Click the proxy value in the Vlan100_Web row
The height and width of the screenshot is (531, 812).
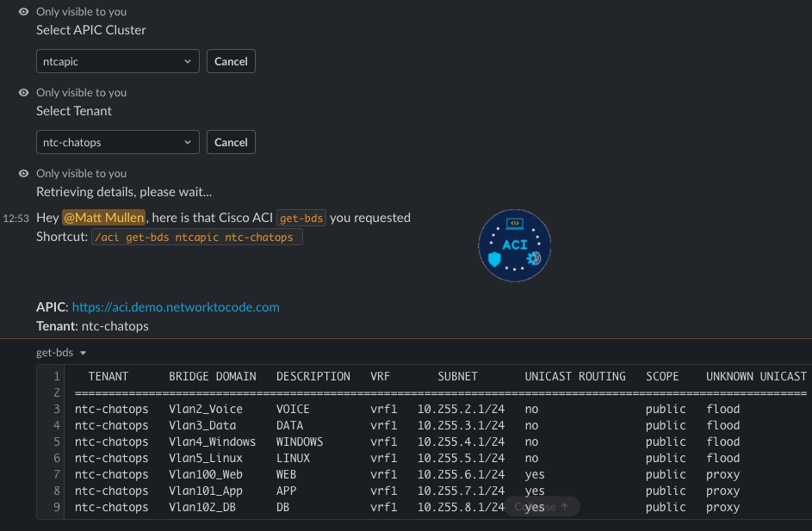[723, 474]
